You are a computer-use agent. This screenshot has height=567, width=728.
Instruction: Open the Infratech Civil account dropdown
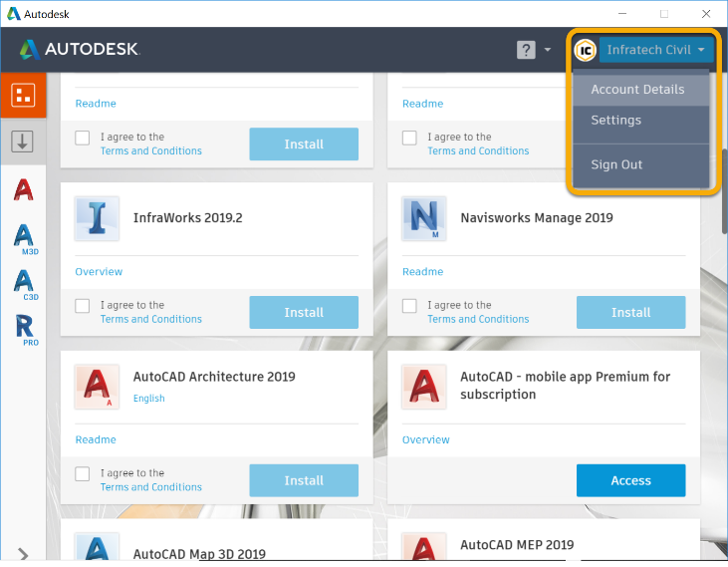click(x=655, y=50)
